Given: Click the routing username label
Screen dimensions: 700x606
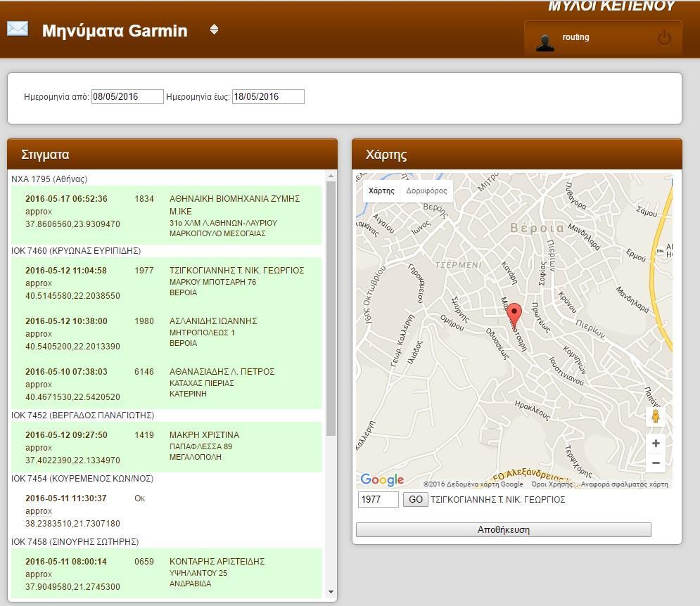Looking at the screenshot, I should 575,37.
